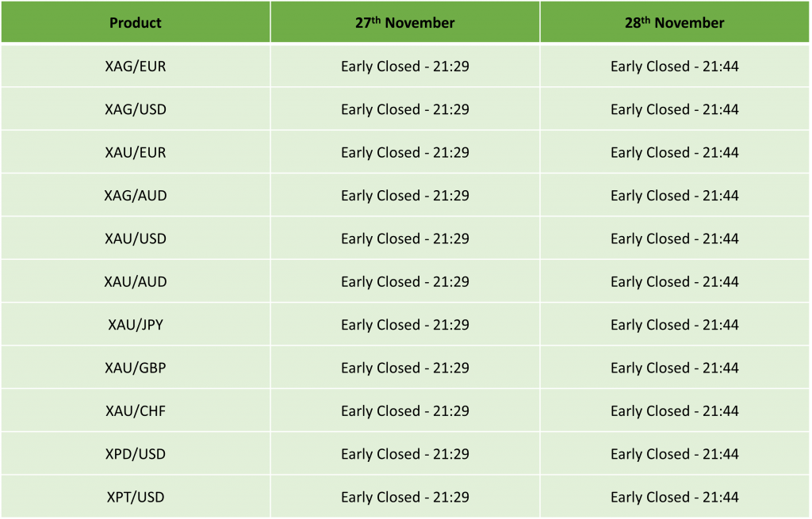Screen dimensions: 812x519
Task: Click the XPT/USD product cell
Action: click(136, 497)
